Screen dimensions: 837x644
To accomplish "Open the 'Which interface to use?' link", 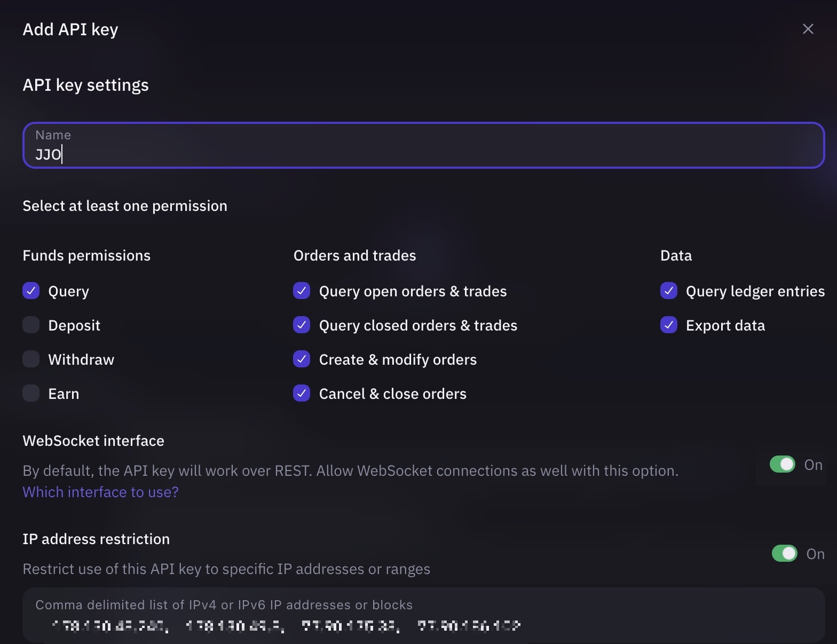I will click(100, 492).
